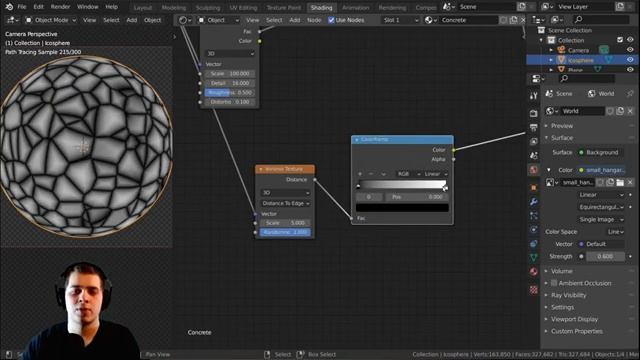This screenshot has height=360, width=640.
Task: Open the Slot 1 dropdown
Action: (x=400, y=20)
